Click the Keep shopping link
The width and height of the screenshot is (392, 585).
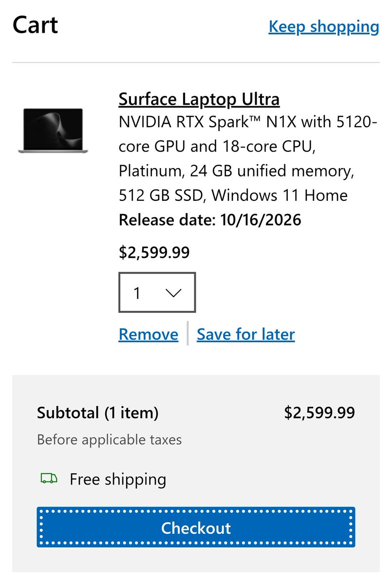[x=324, y=26]
